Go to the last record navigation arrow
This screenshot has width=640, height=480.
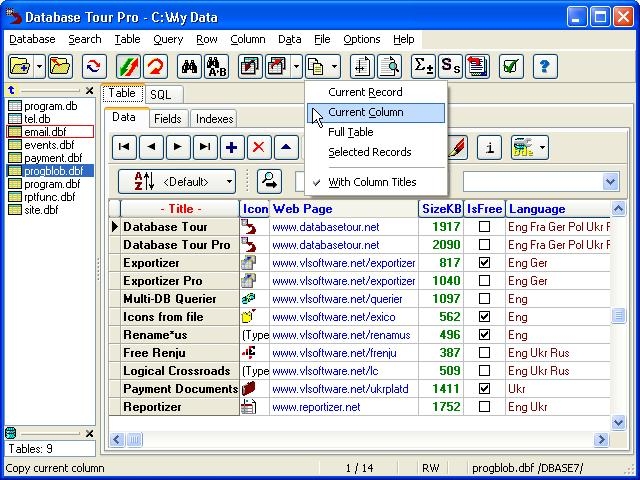coord(205,147)
